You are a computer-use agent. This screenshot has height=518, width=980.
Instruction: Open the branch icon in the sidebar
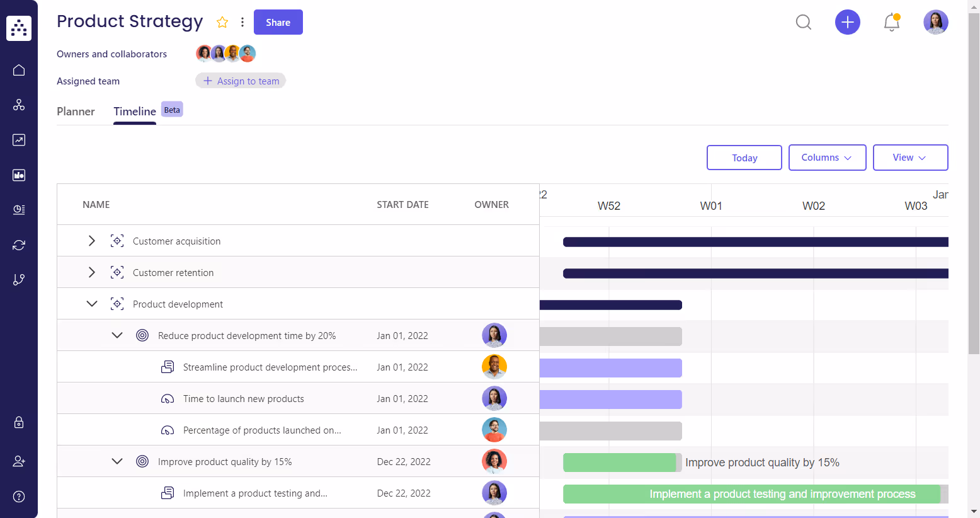pyautogui.click(x=18, y=279)
